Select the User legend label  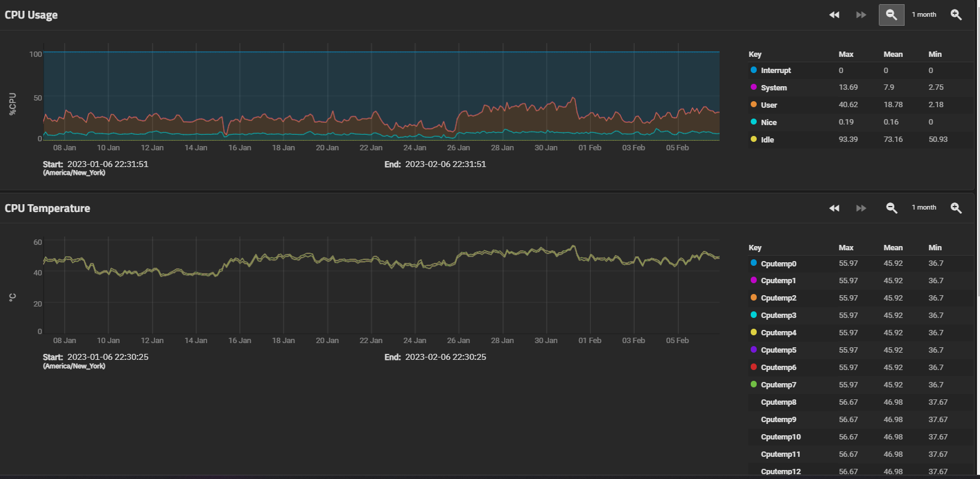tap(769, 105)
